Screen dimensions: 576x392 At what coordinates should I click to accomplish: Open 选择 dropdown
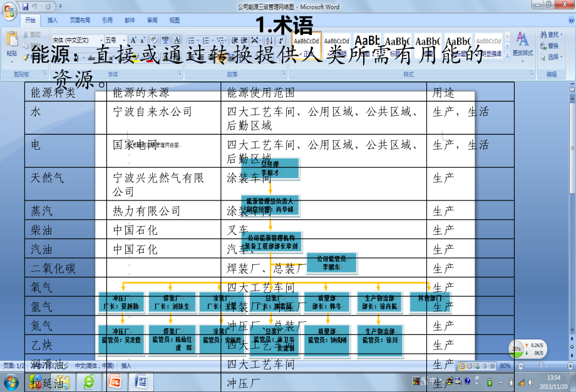click(551, 57)
